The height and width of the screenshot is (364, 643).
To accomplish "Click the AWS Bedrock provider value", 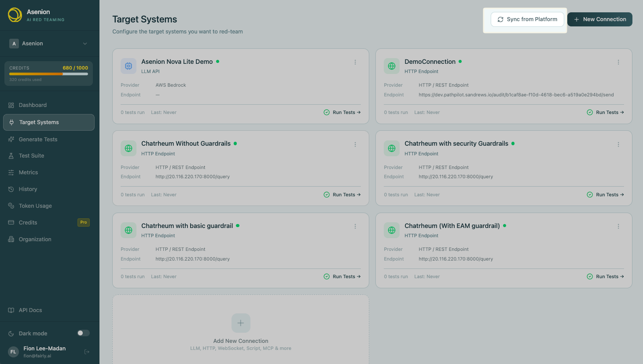I will click(171, 85).
